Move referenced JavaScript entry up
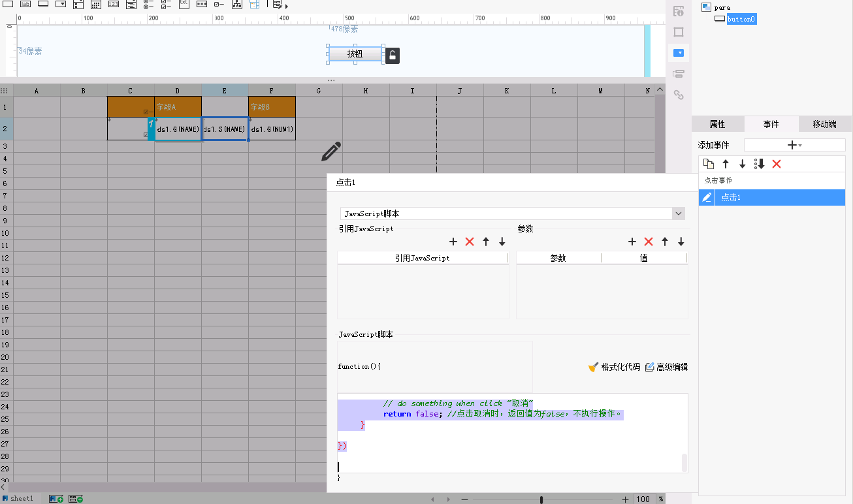Image resolution: width=853 pixels, height=504 pixels. [x=486, y=242]
